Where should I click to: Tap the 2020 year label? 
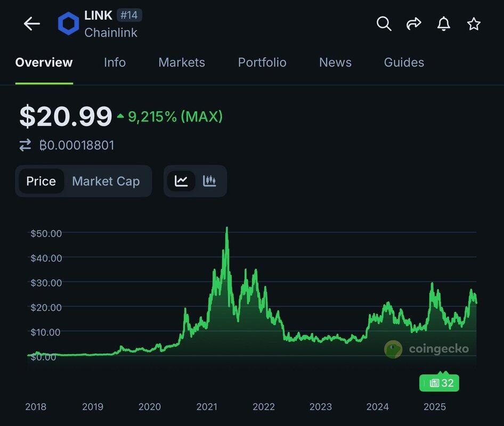point(150,407)
